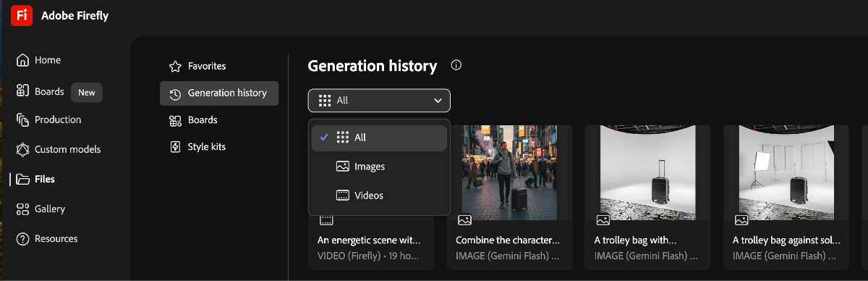Click the New badge beside Boards

pyautogui.click(x=87, y=93)
